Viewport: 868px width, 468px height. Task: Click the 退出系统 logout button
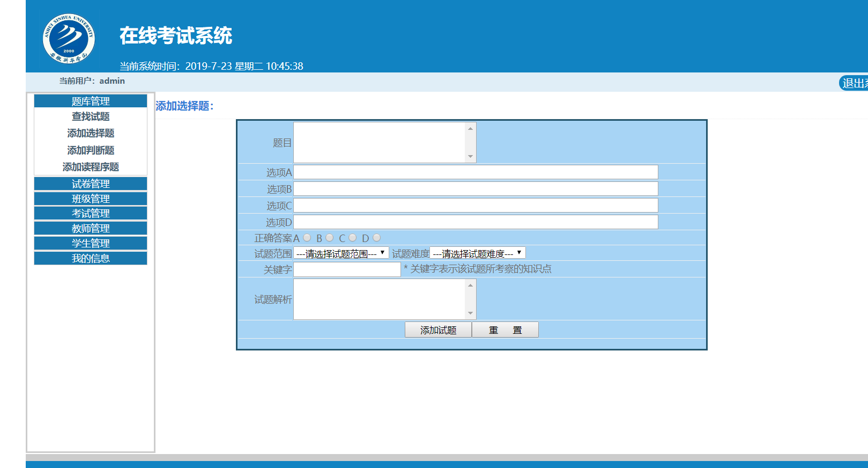point(854,83)
